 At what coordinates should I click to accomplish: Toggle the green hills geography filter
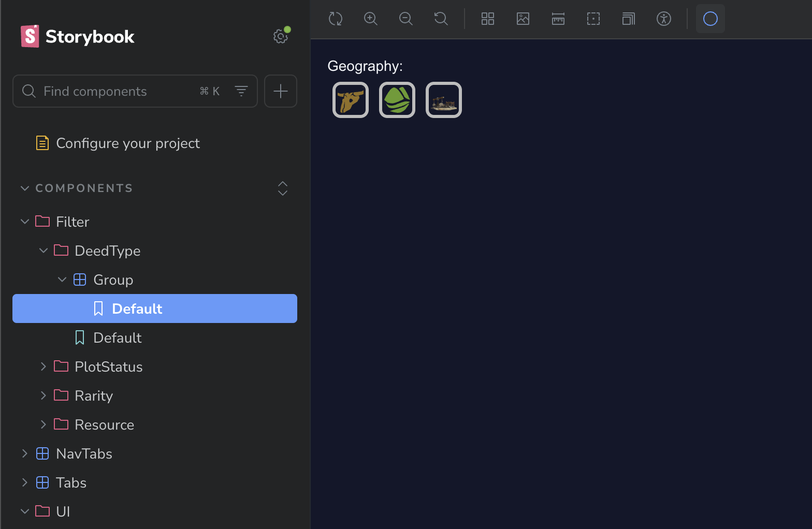[397, 100]
